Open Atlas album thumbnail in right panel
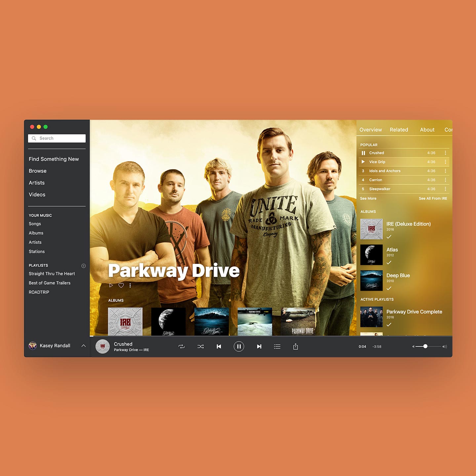 point(372,255)
